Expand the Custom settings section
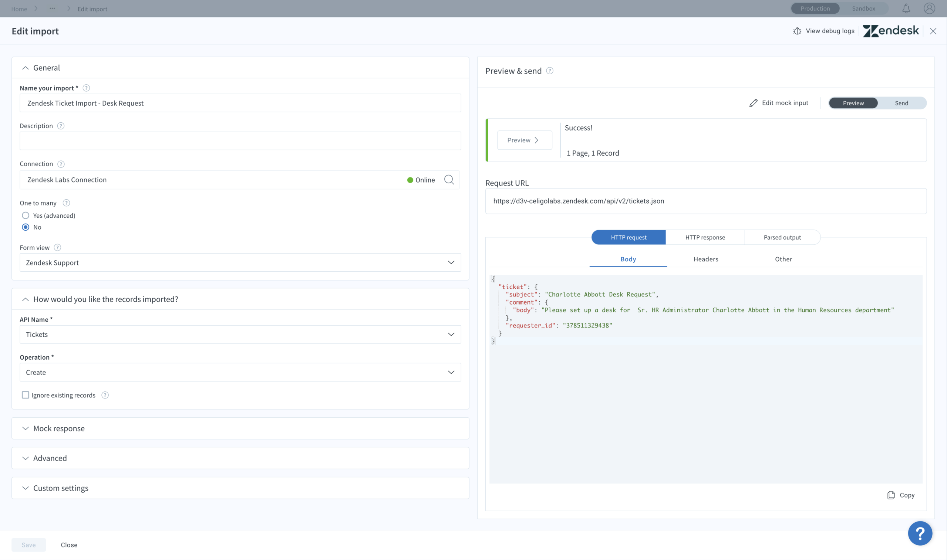The height and width of the screenshot is (560, 947). pos(26,488)
